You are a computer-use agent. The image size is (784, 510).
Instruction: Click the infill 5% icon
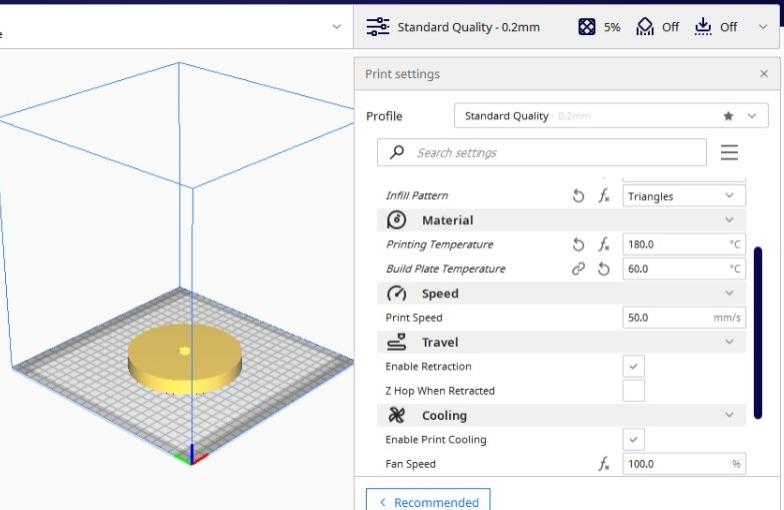tap(586, 26)
